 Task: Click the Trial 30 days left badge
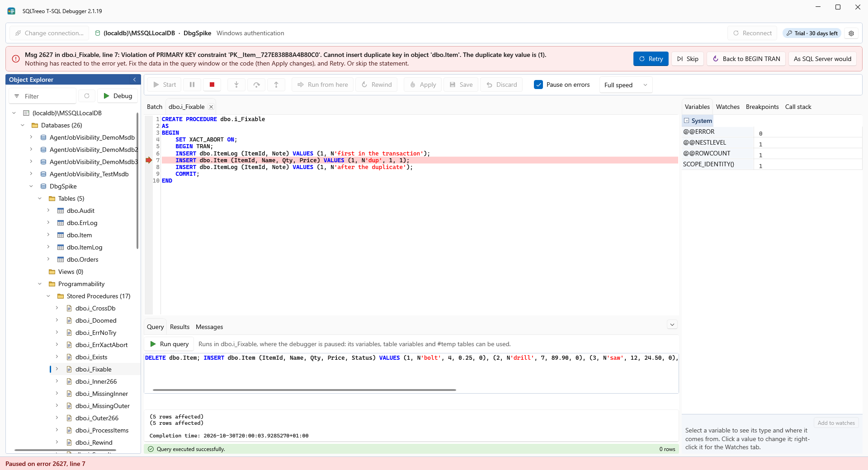(x=812, y=33)
